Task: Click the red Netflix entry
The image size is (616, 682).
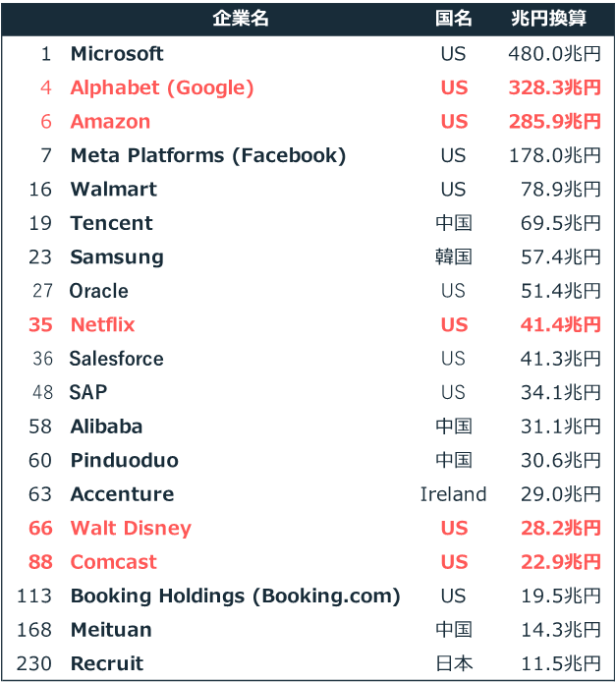Action: pos(102,325)
